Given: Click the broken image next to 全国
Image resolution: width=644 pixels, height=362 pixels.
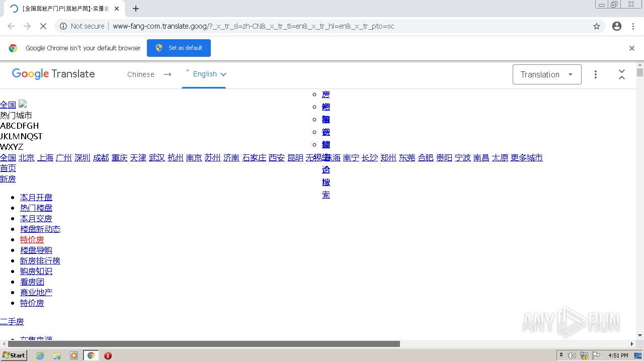Looking at the screenshot, I should (23, 104).
